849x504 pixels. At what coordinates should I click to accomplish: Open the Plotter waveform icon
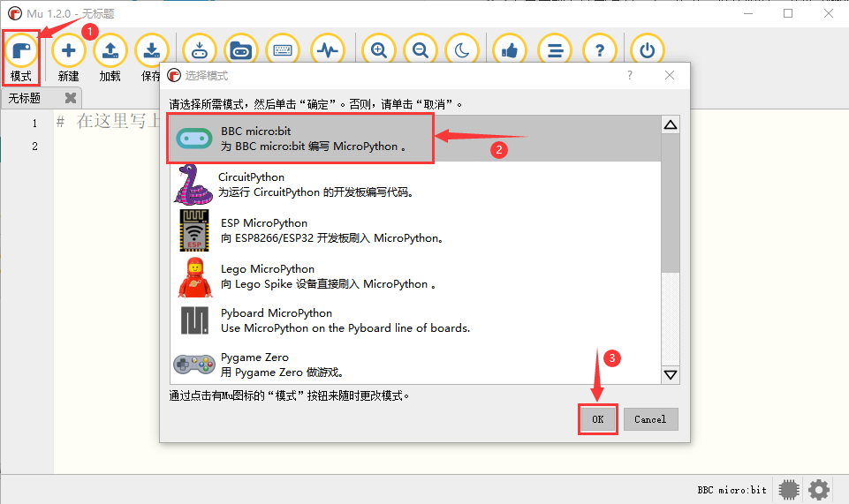[x=328, y=50]
